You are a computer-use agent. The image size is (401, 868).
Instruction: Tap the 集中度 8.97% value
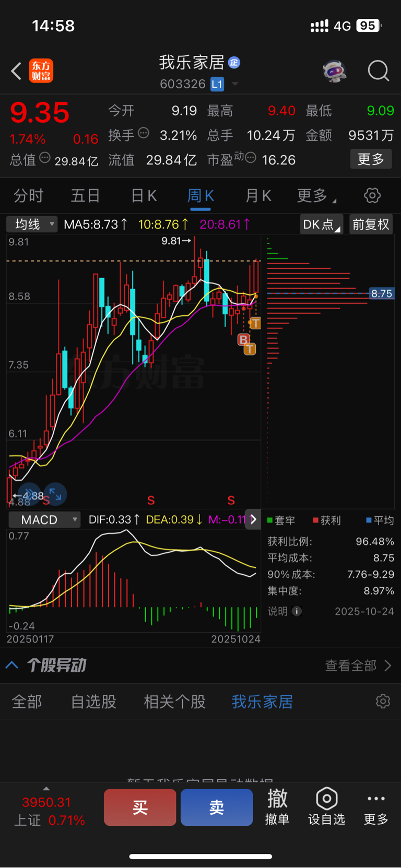(x=379, y=591)
